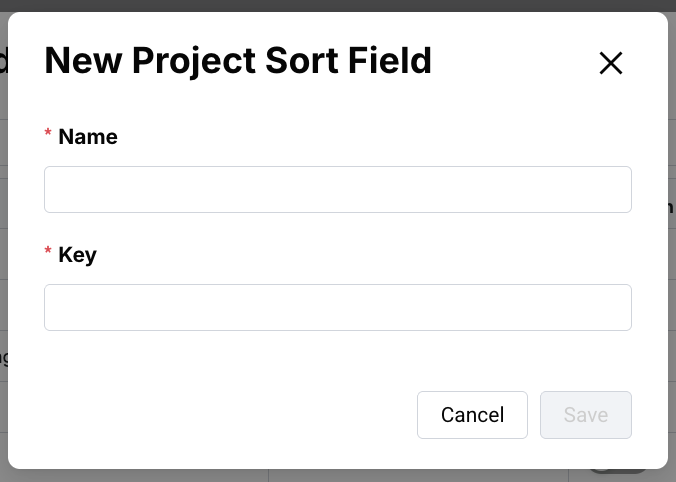Image resolution: width=676 pixels, height=482 pixels.
Task: Click the Key field label
Action: (78, 255)
